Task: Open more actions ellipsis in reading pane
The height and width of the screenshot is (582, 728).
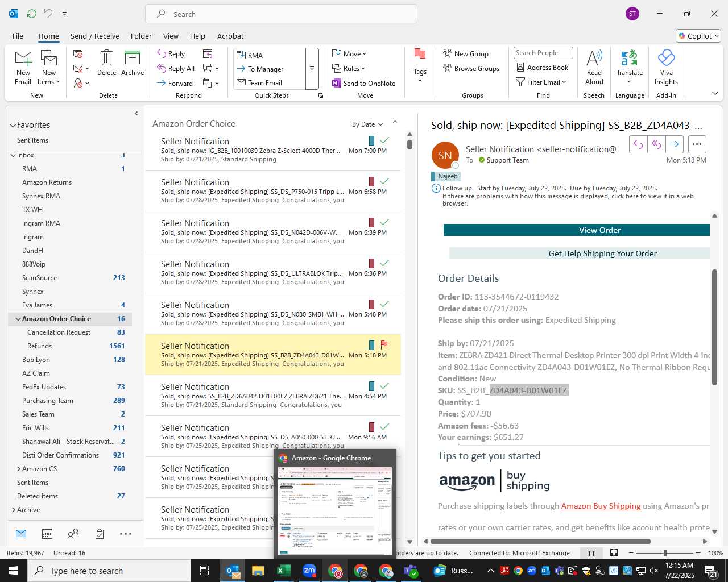Action: 697,144
